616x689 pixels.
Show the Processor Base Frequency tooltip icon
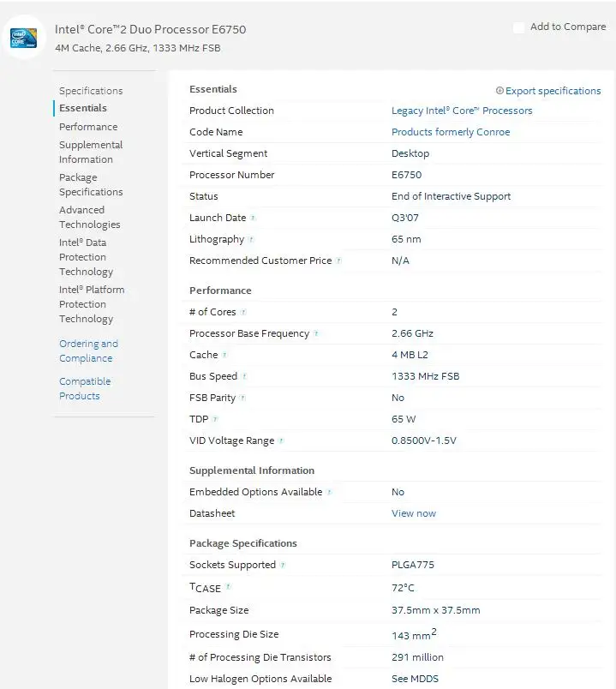coord(316,333)
